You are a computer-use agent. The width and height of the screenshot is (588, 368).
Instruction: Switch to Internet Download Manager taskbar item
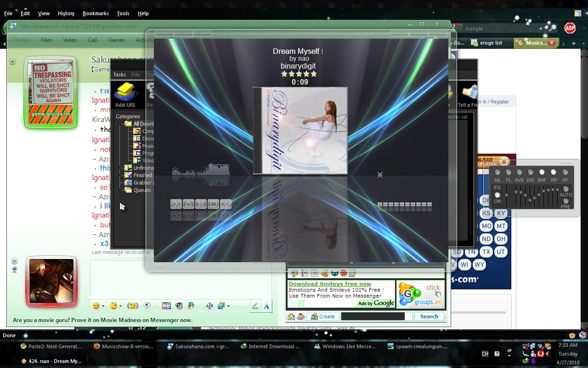pyautogui.click(x=270, y=346)
